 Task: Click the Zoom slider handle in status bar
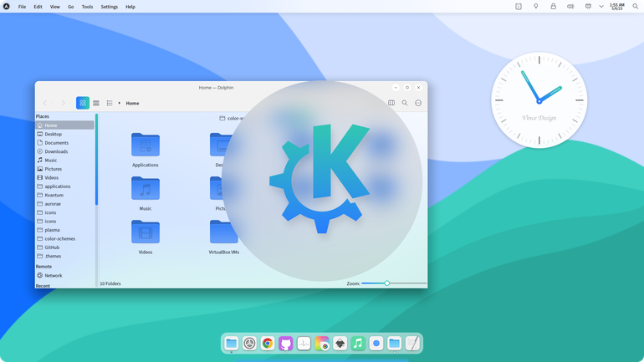(387, 283)
